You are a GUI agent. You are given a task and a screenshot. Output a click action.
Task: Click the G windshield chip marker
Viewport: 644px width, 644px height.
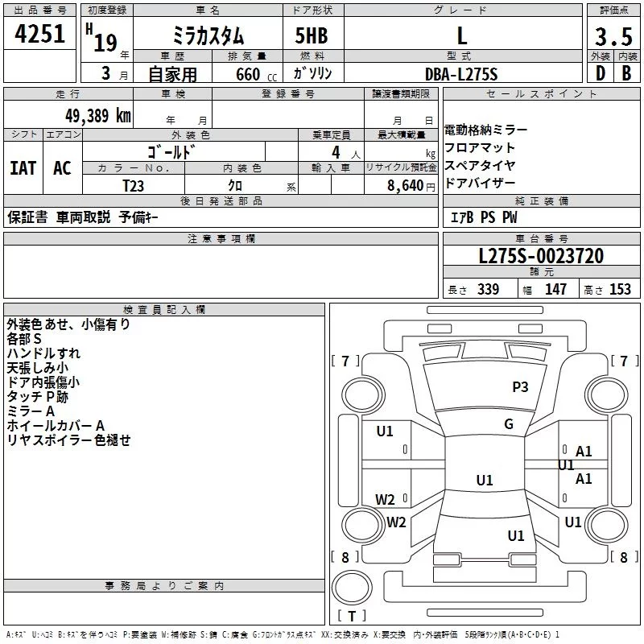click(x=509, y=424)
